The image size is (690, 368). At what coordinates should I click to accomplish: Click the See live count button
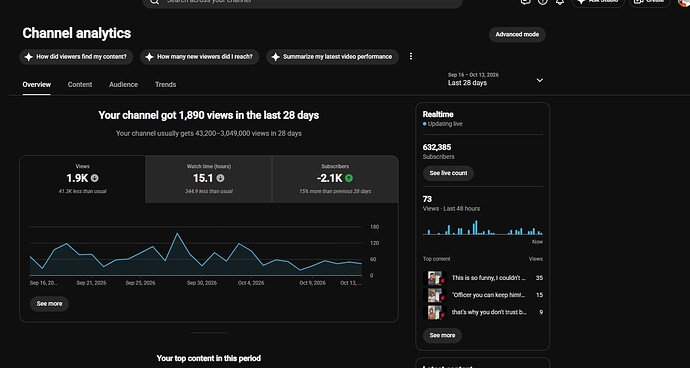[x=448, y=173]
